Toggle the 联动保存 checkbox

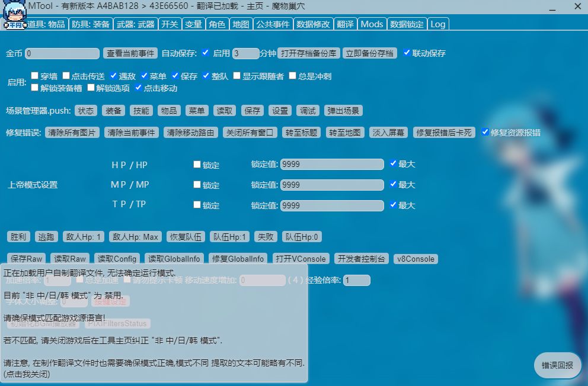pos(407,53)
